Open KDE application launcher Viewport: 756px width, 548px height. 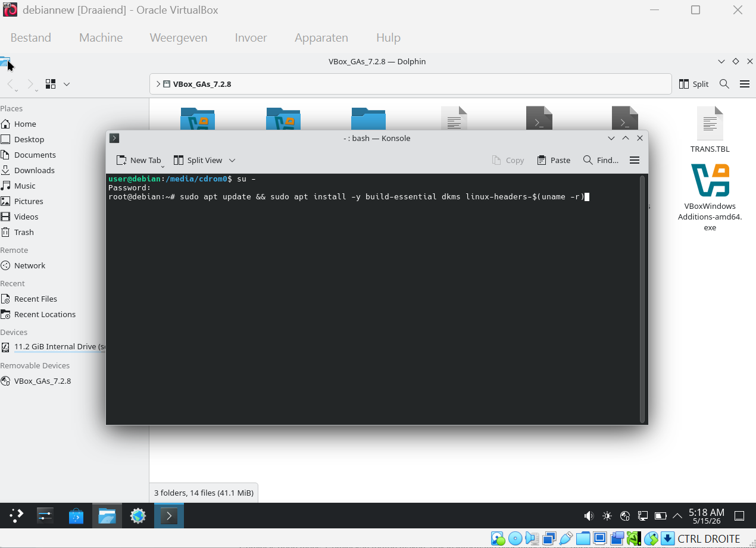pyautogui.click(x=16, y=515)
